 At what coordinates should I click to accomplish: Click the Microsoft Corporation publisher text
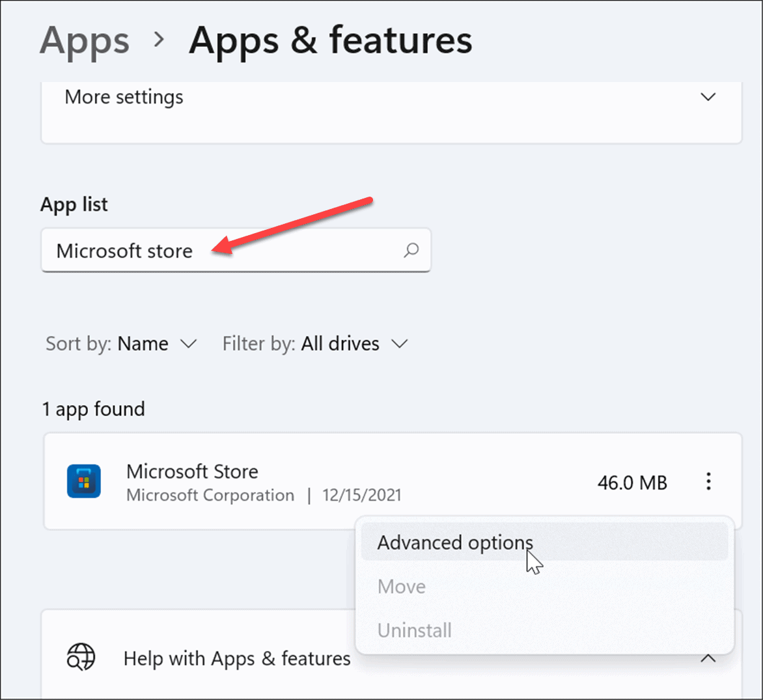pyautogui.click(x=210, y=495)
